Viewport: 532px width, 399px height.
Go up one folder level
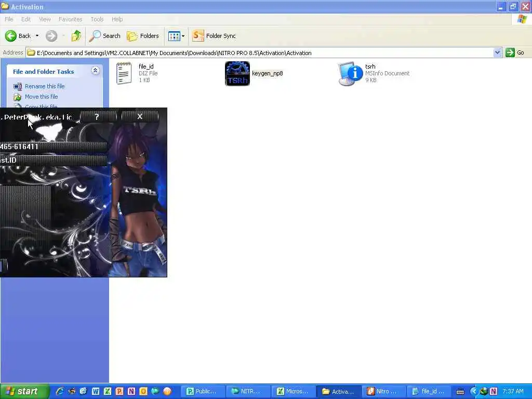76,36
